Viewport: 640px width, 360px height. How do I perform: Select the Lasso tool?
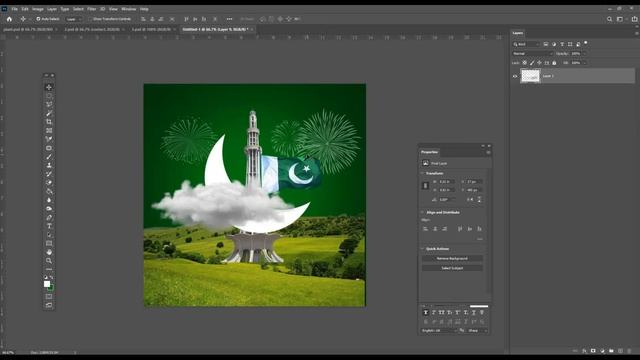click(x=49, y=104)
